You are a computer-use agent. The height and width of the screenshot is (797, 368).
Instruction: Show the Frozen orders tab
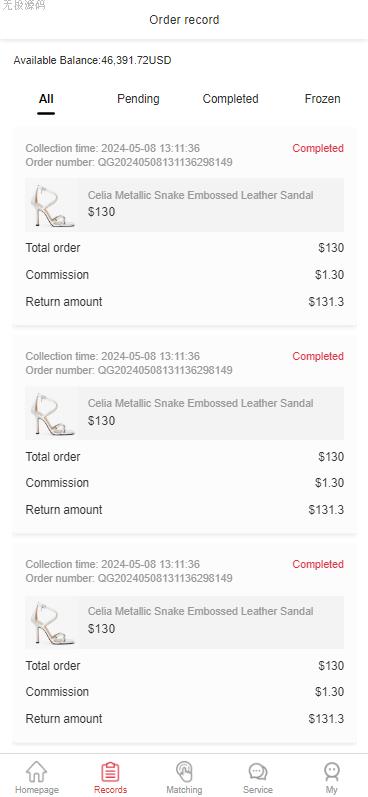(x=322, y=99)
